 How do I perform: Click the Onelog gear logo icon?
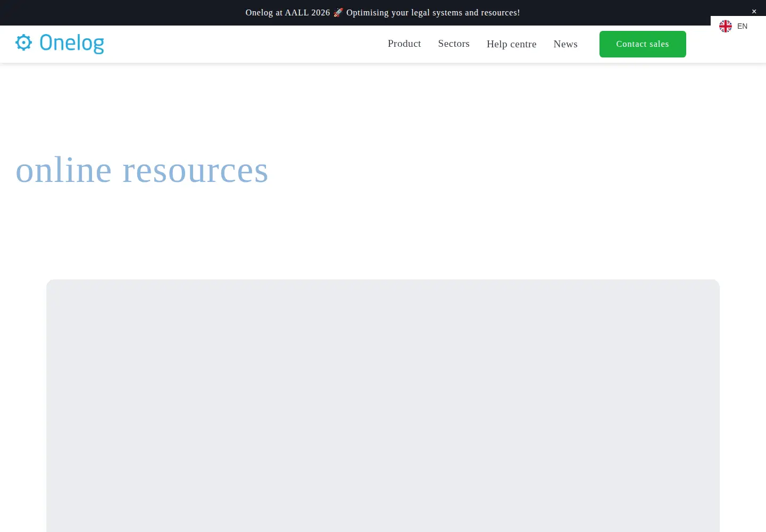(23, 43)
